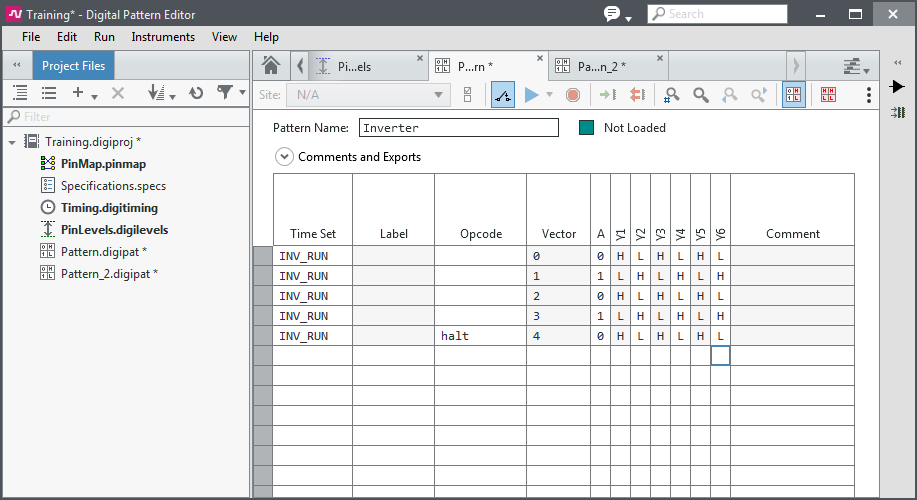Open the Site N/A dropdown
This screenshot has width=917, height=500.
tap(368, 95)
